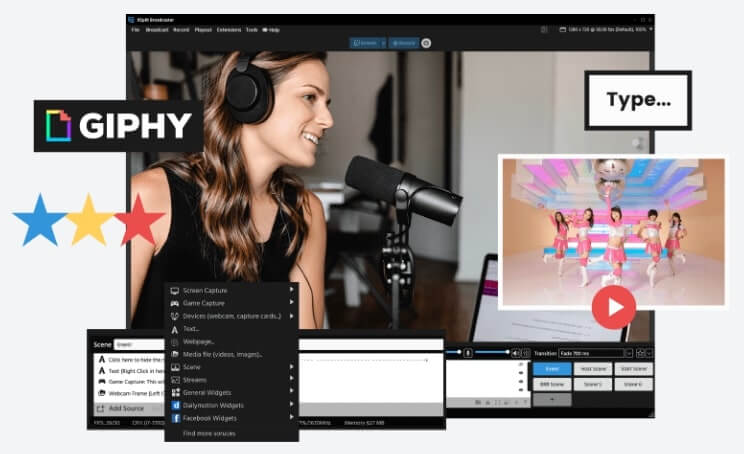Click the Memory readout in status bar
This screenshot has height=454, width=744.
[x=364, y=423]
